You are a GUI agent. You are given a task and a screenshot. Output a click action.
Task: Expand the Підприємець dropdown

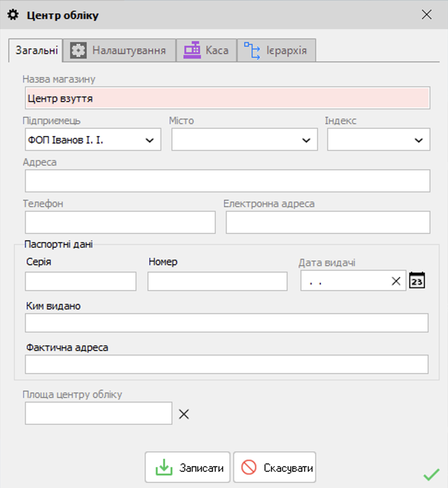[x=93, y=140]
